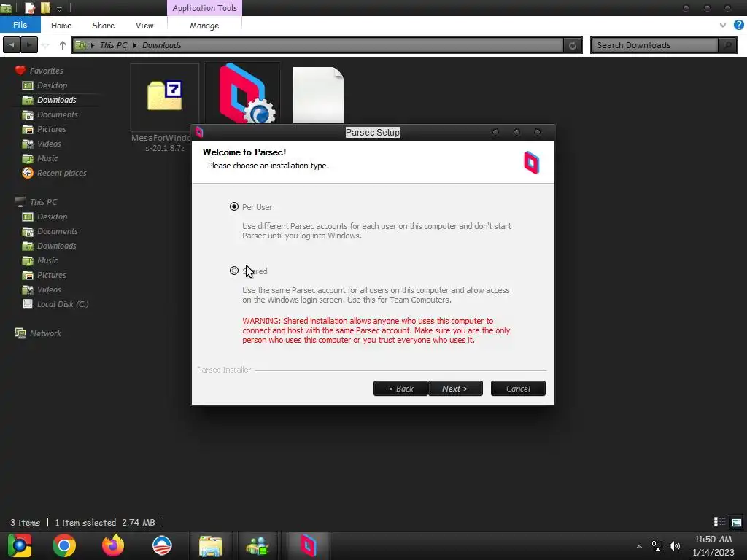Select the Per User radio button
The height and width of the screenshot is (560, 747).
point(234,206)
